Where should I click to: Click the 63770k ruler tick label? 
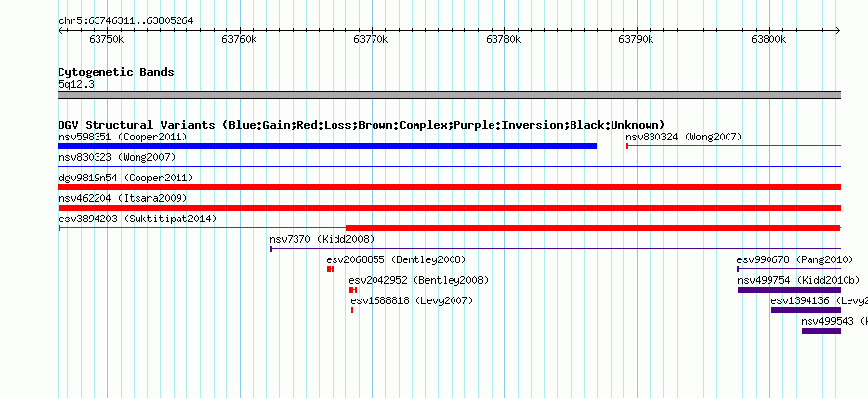coord(372,39)
